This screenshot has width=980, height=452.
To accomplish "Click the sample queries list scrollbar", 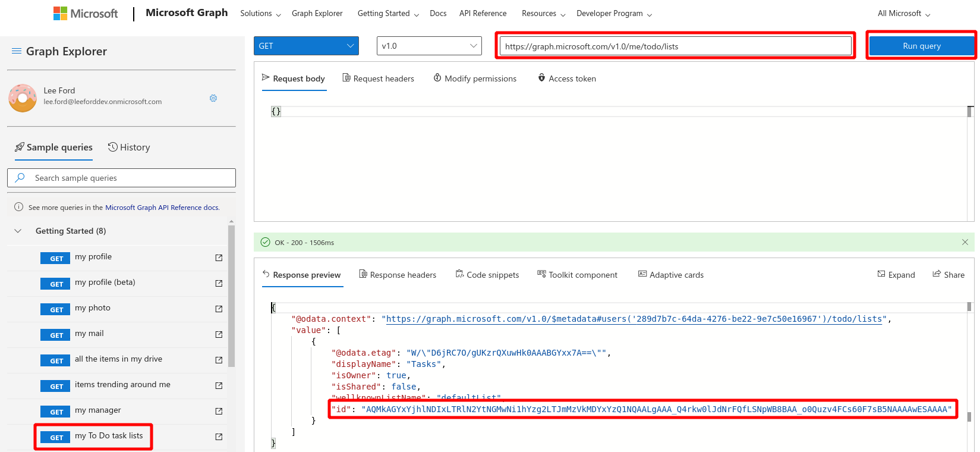I will click(x=232, y=296).
